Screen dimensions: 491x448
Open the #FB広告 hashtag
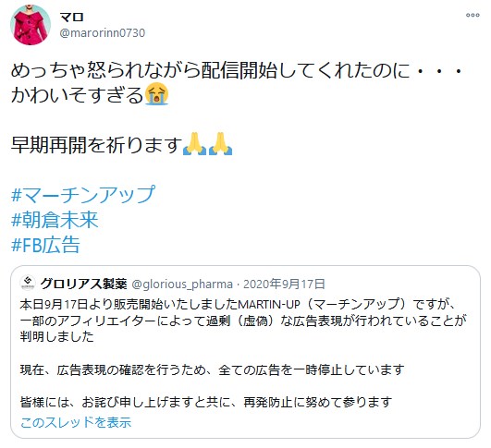point(45,245)
